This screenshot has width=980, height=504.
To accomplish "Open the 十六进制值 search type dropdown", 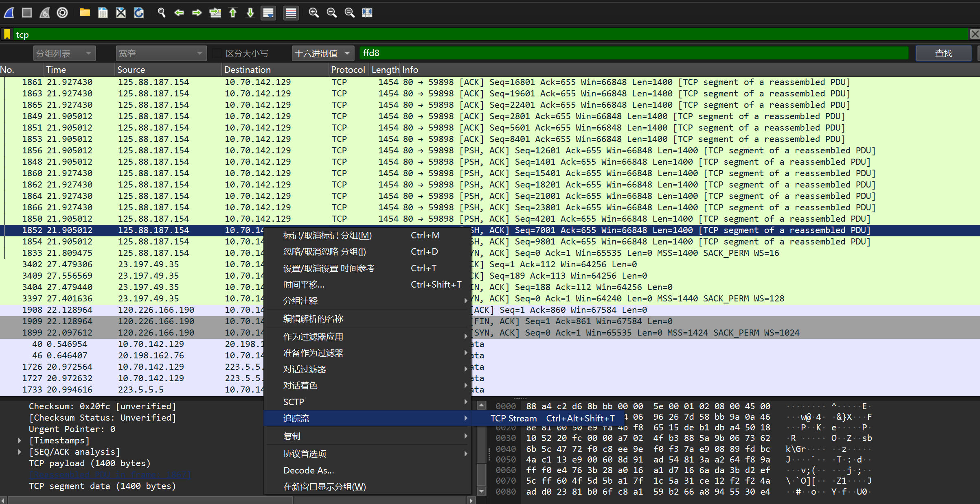I will (322, 53).
